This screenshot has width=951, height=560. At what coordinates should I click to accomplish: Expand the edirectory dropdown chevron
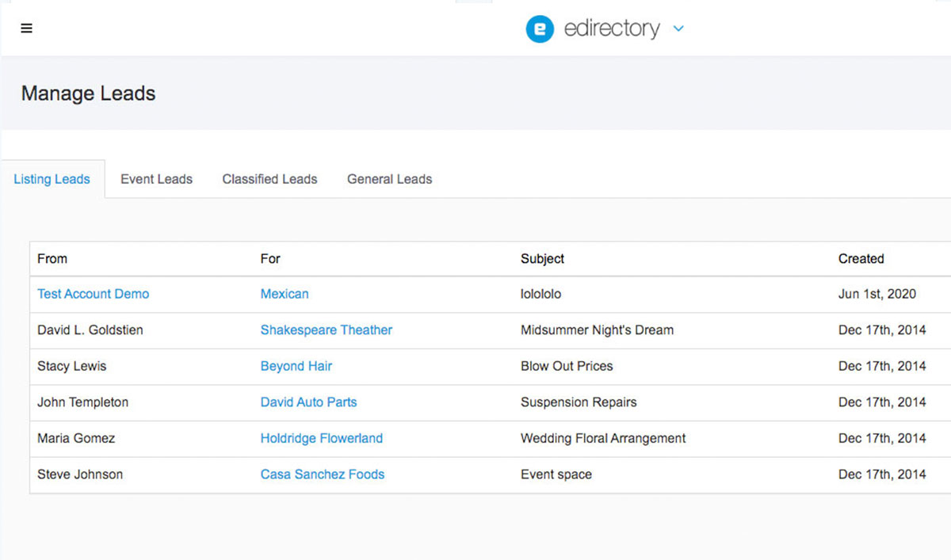point(678,29)
